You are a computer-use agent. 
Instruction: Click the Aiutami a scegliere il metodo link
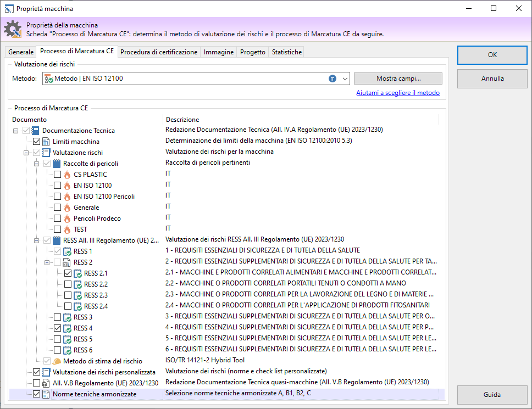[x=397, y=93]
